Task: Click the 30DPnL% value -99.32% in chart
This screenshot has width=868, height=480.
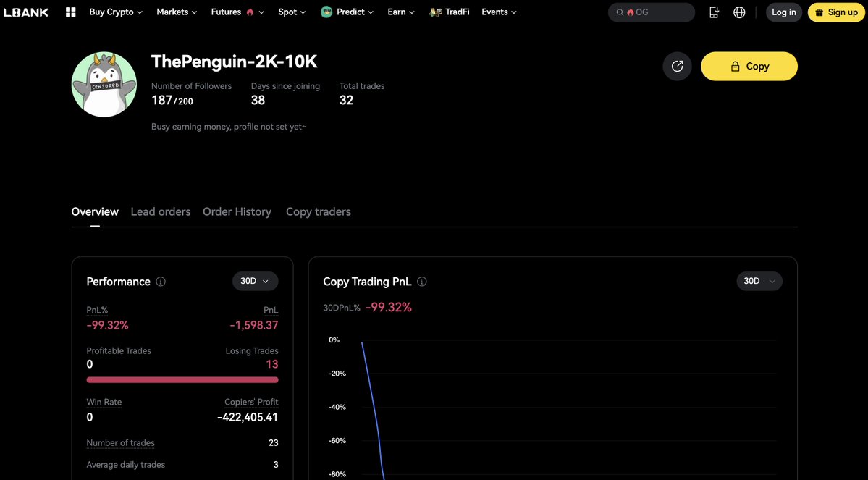Action: [388, 307]
